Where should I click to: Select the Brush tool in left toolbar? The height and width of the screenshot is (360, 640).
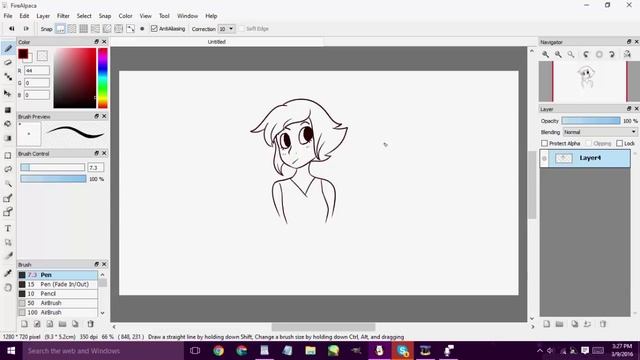tap(8, 49)
